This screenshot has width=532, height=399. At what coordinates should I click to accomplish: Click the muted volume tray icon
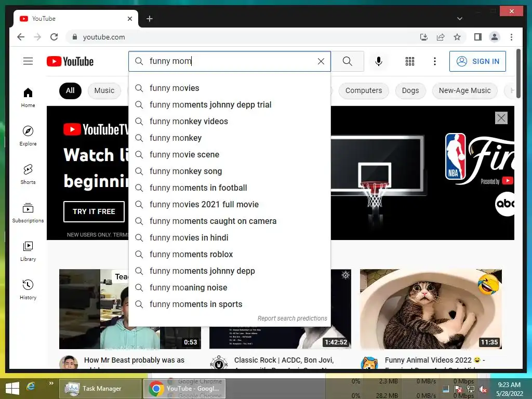[483, 389]
